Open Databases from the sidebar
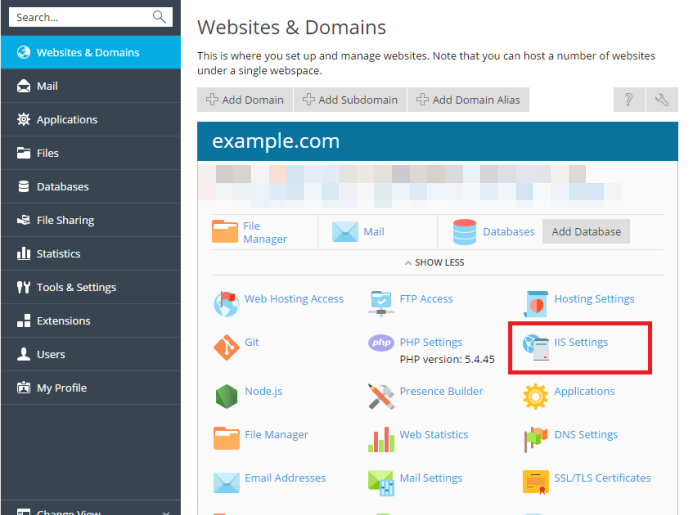 click(62, 187)
